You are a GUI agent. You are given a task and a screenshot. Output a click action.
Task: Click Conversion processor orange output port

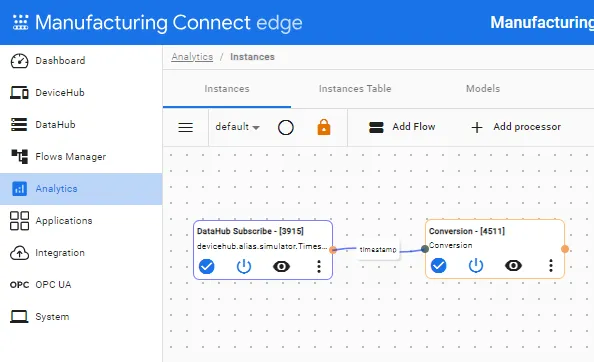565,249
